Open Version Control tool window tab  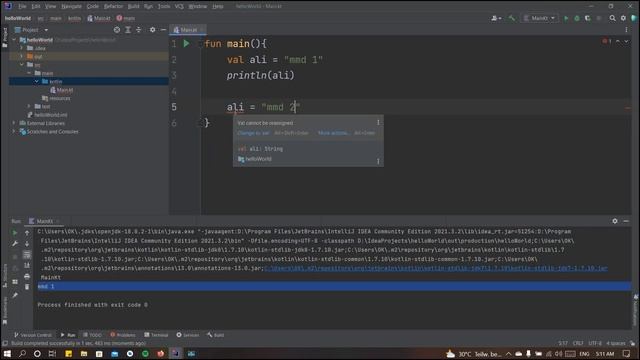coord(33,335)
